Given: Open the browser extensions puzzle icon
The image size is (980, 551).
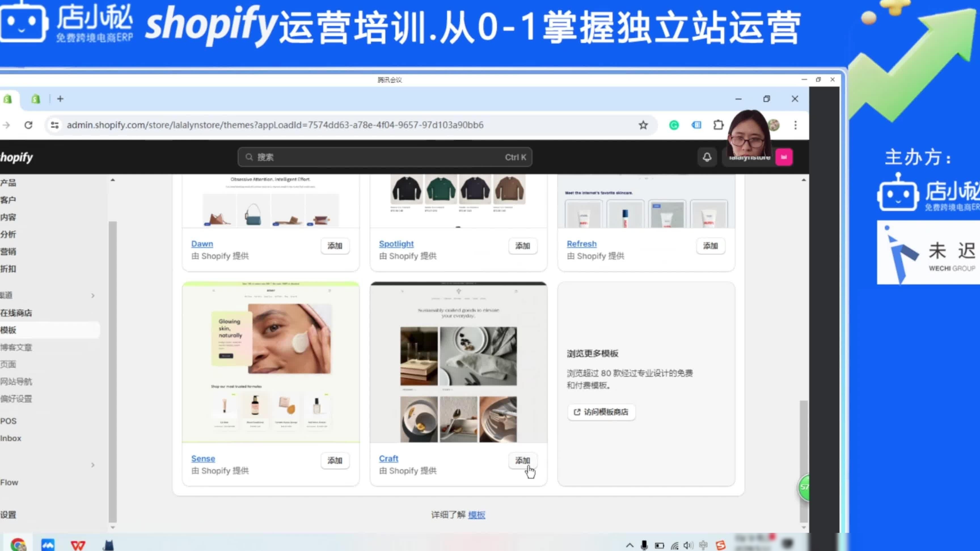Looking at the screenshot, I should point(718,125).
